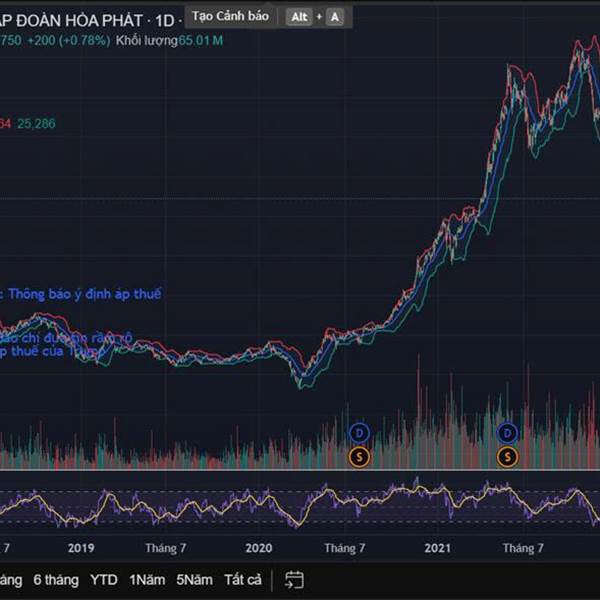Click the Khối lượng volume label
This screenshot has width=600, height=600.
tap(147, 41)
